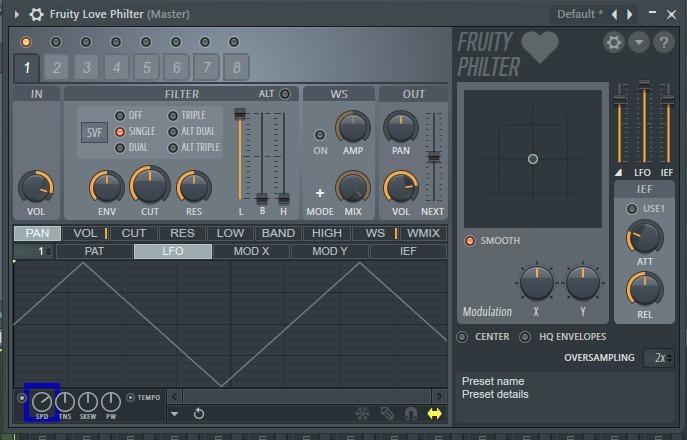
Task: Click the LFO PW knob
Action: 111,402
